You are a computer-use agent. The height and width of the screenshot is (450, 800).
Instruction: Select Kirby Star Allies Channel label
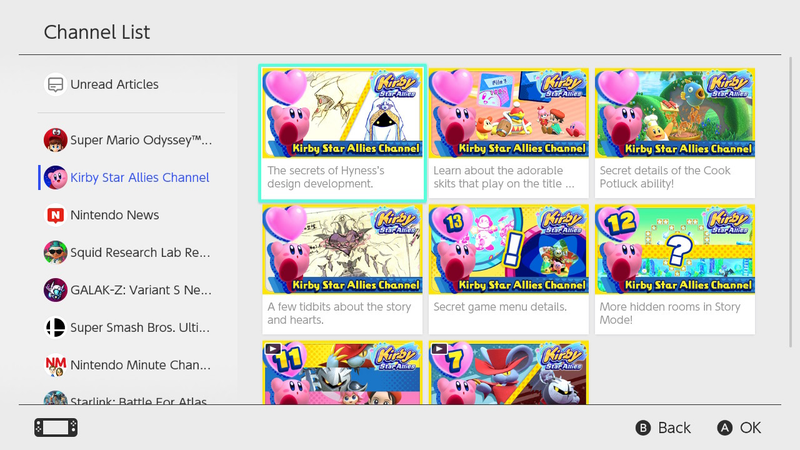(x=140, y=178)
